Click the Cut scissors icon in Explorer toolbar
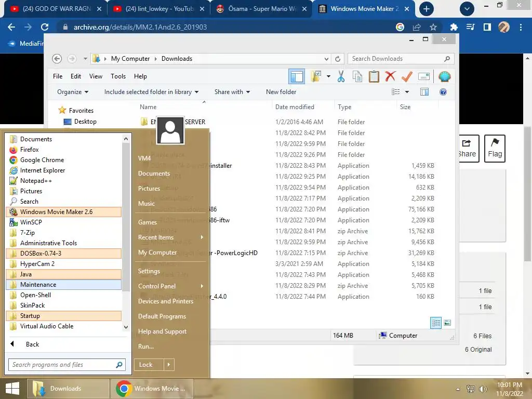532x399 pixels. tap(341, 76)
